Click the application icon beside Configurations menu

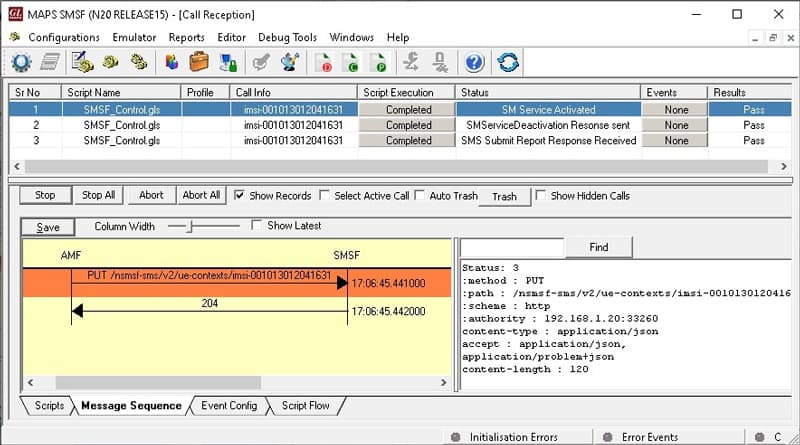15,37
